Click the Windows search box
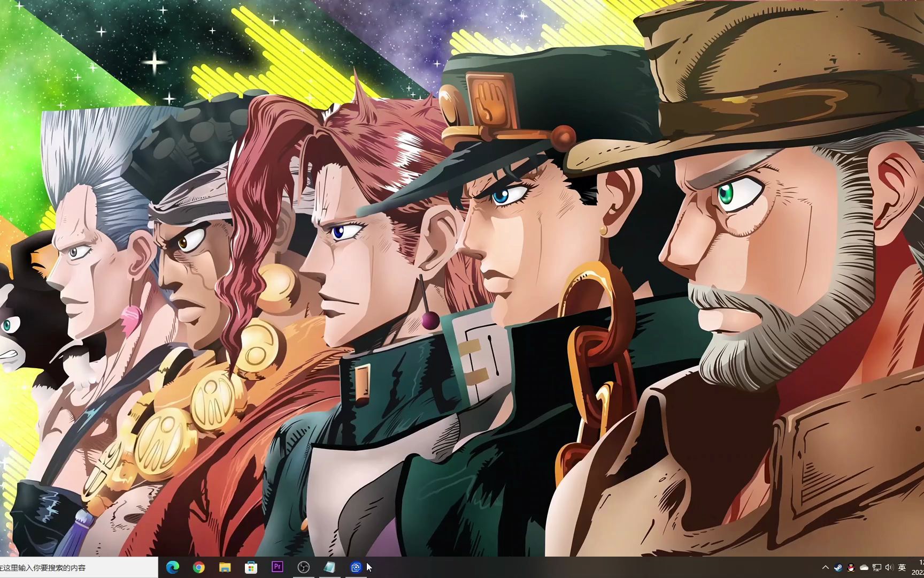The image size is (924, 578). [79, 567]
